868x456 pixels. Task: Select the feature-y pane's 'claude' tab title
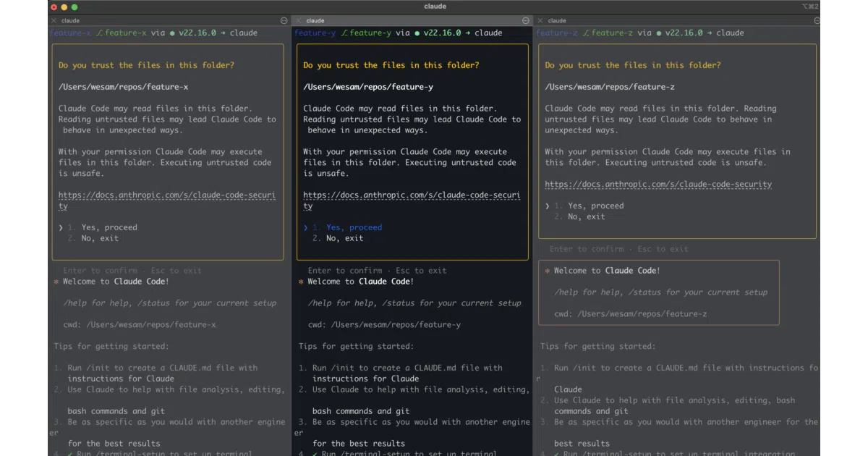point(315,21)
